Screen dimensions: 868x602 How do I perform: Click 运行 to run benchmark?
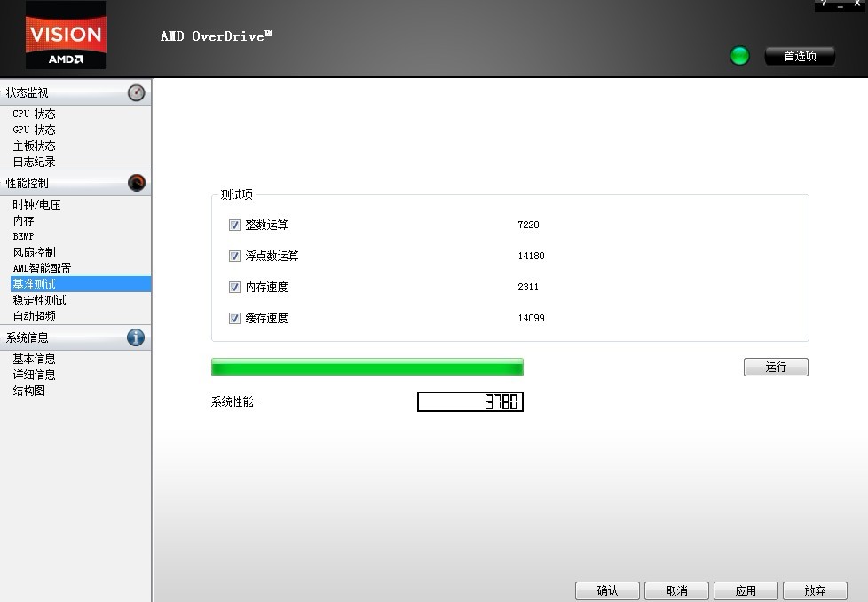(776, 367)
